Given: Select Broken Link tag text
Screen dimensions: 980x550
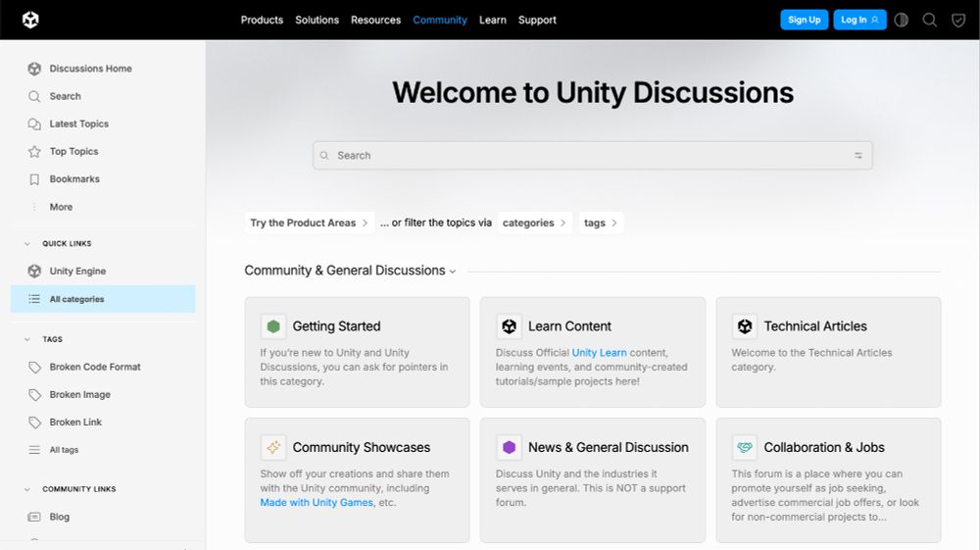Looking at the screenshot, I should 75,423.
